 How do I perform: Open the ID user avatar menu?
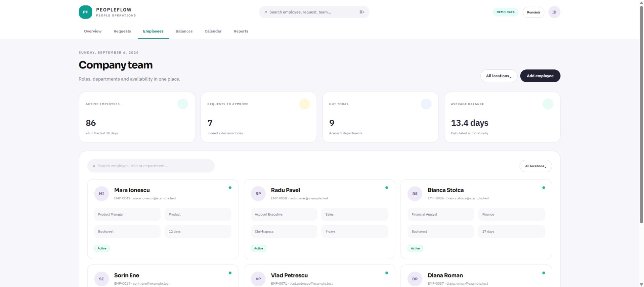pyautogui.click(x=554, y=12)
